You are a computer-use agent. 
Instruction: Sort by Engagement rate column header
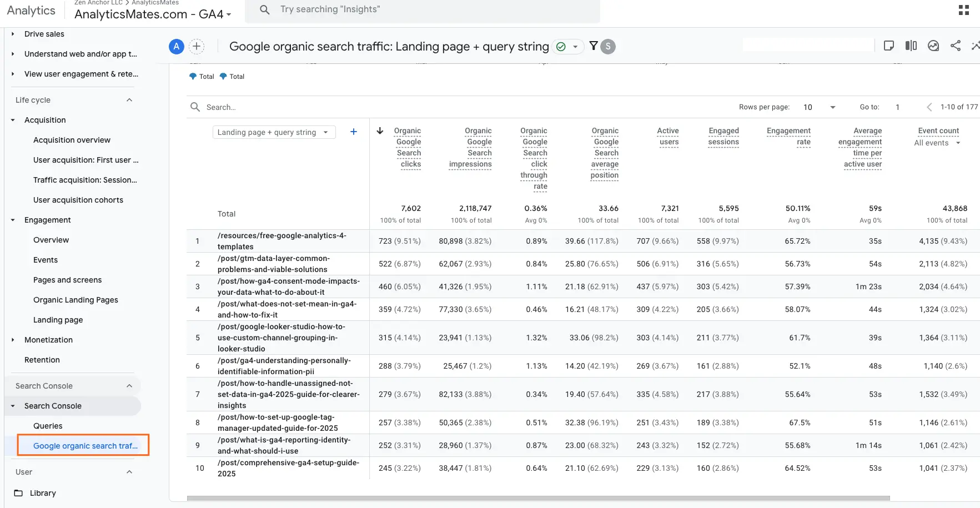[788, 136]
